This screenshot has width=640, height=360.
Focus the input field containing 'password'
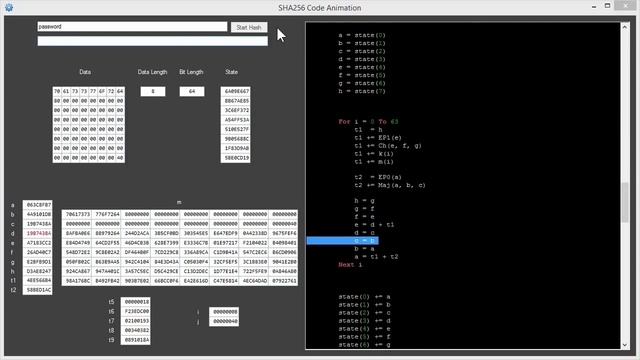(x=132, y=27)
